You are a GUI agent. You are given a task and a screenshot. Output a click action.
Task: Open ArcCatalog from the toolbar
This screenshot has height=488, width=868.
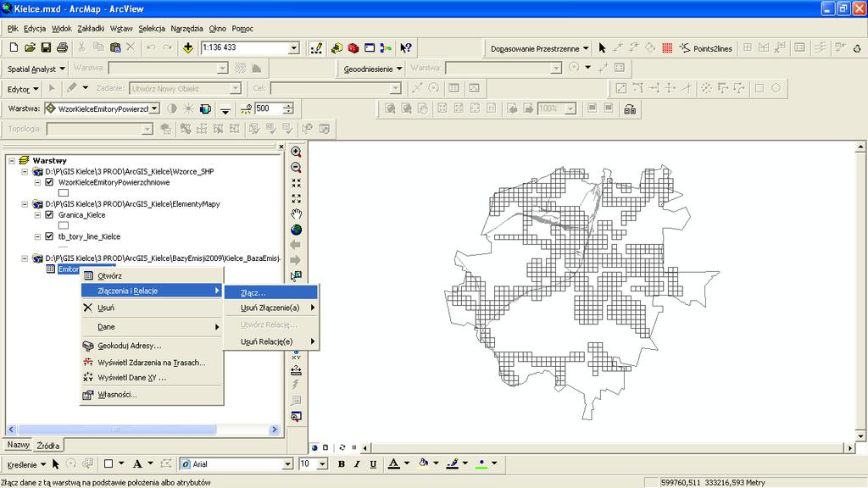tap(337, 48)
